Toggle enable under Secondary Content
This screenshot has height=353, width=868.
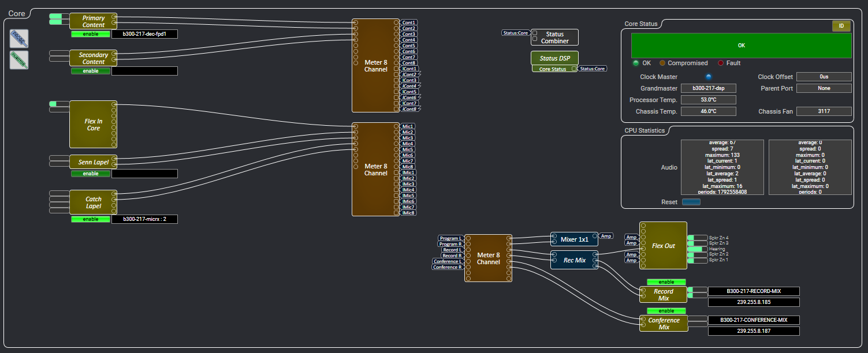pos(90,71)
